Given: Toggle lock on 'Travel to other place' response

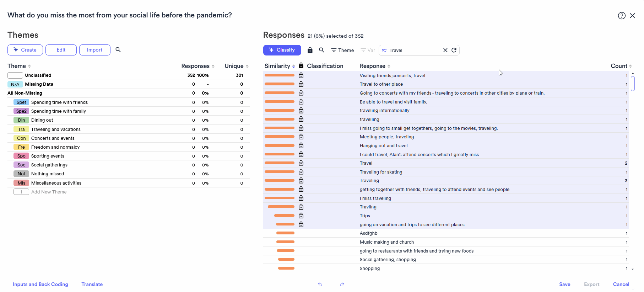Looking at the screenshot, I should click(301, 84).
